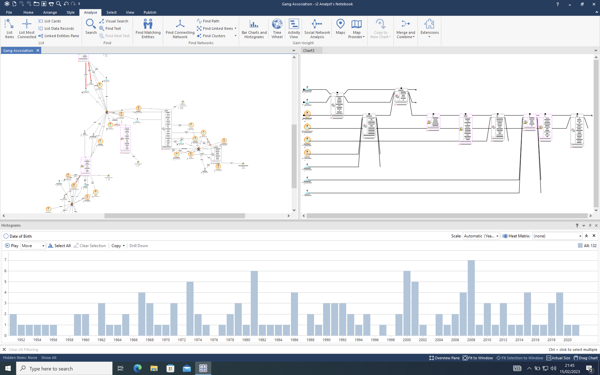Switch to the Publish ribbon tab
Viewport: 600px width, 375px height.
click(150, 12)
